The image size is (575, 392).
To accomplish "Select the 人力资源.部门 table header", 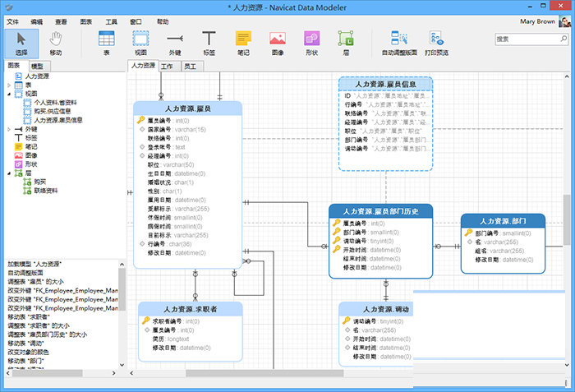I will point(503,221).
